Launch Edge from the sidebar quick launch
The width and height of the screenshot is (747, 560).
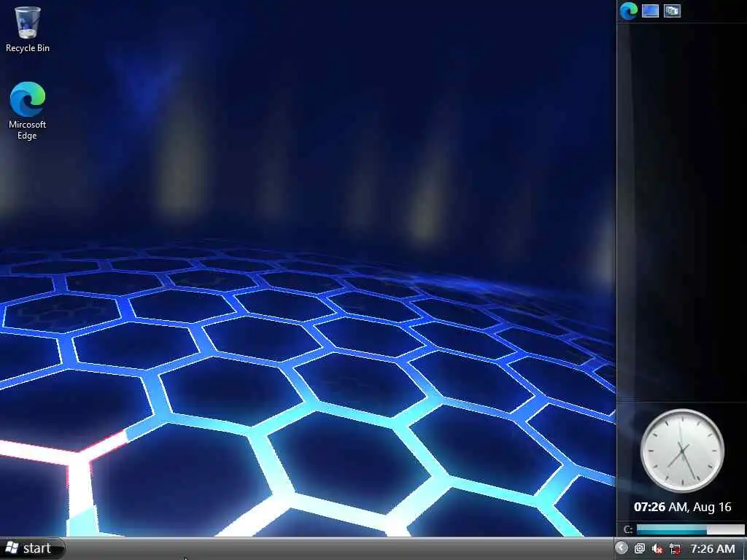coord(628,10)
